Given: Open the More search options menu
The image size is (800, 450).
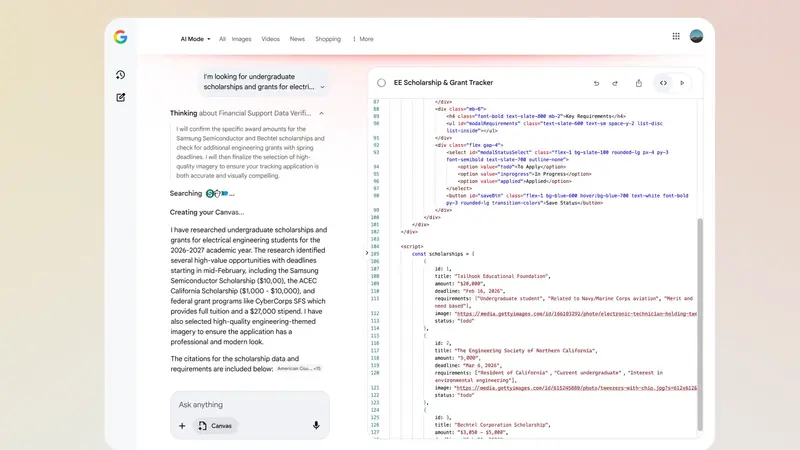Looking at the screenshot, I should (x=362, y=39).
